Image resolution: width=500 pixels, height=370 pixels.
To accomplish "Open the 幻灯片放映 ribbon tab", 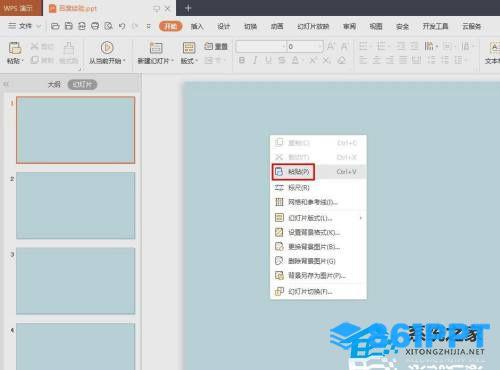I will point(313,26).
